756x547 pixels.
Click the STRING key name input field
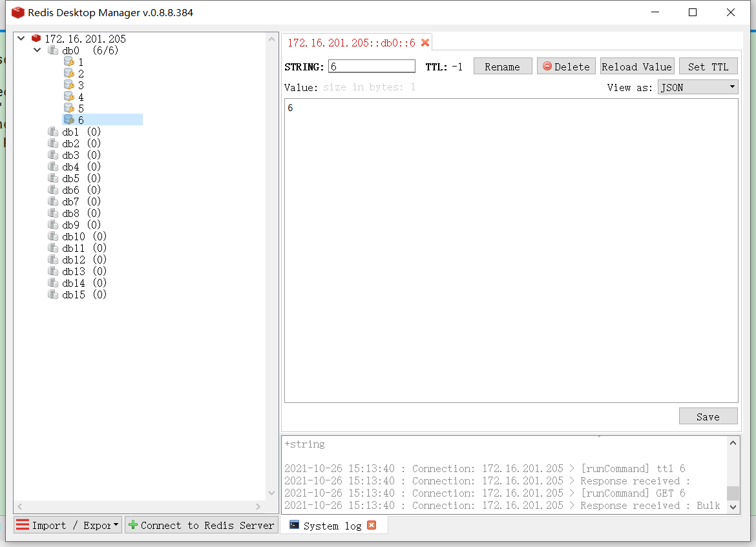pyautogui.click(x=372, y=66)
